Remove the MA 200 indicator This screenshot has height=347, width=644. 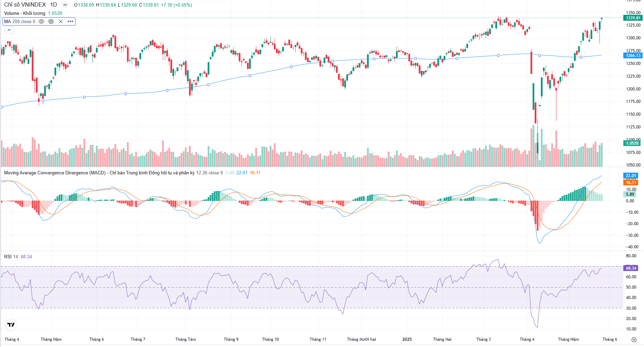pos(61,21)
